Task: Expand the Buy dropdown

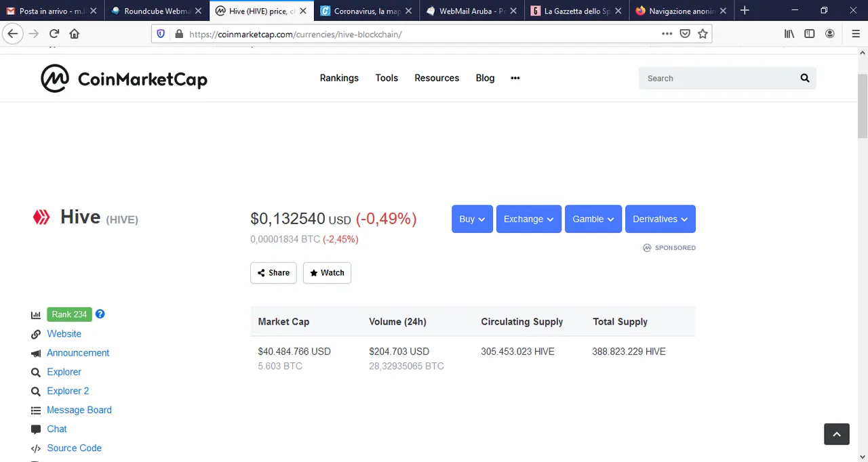Action: coord(472,219)
